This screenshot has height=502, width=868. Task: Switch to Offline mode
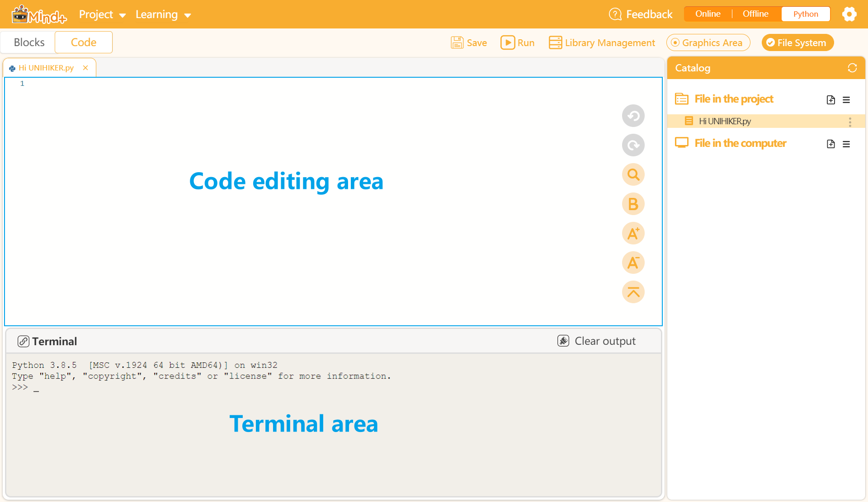(755, 14)
